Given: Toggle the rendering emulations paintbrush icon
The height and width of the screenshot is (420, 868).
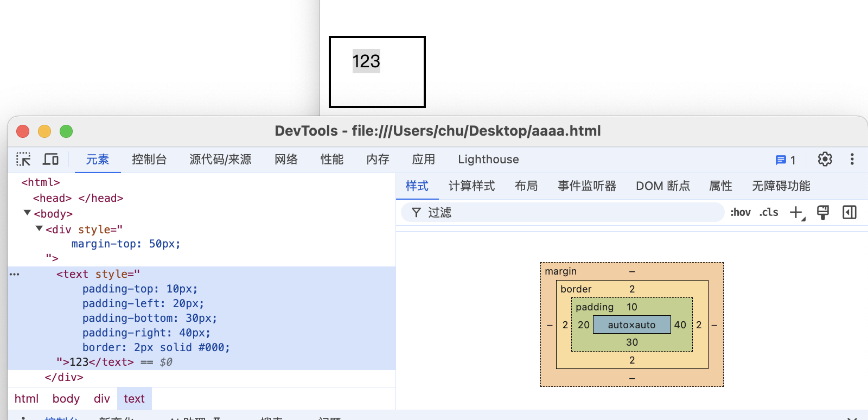Looking at the screenshot, I should (x=822, y=213).
